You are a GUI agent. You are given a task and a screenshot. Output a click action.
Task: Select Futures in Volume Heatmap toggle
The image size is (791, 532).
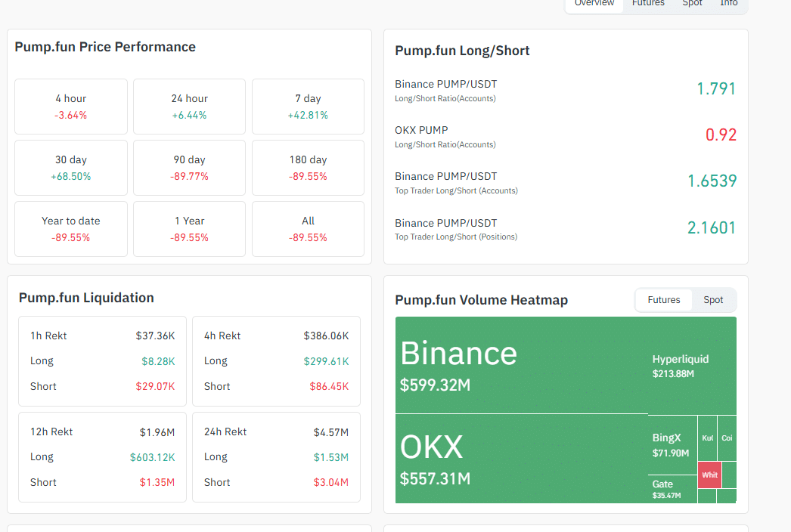[x=663, y=300]
